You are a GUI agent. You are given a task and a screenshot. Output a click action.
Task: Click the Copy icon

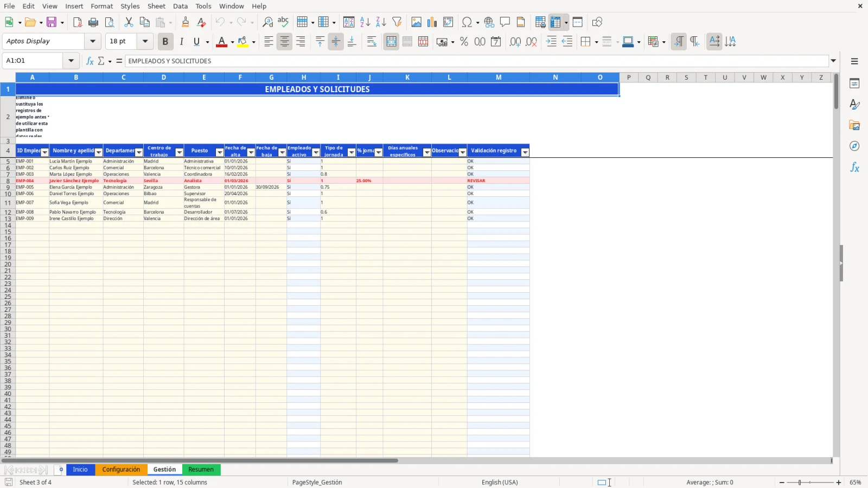[144, 22]
